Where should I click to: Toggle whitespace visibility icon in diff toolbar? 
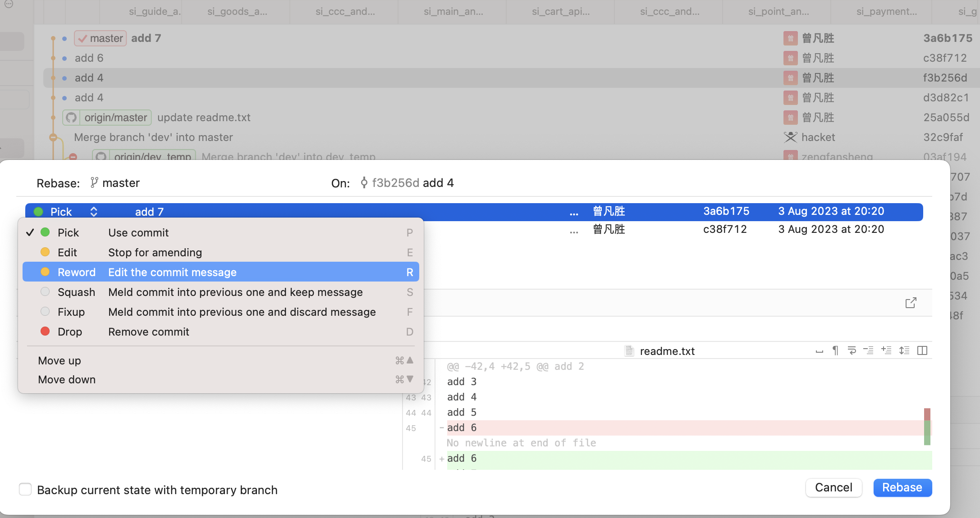pyautogui.click(x=820, y=351)
